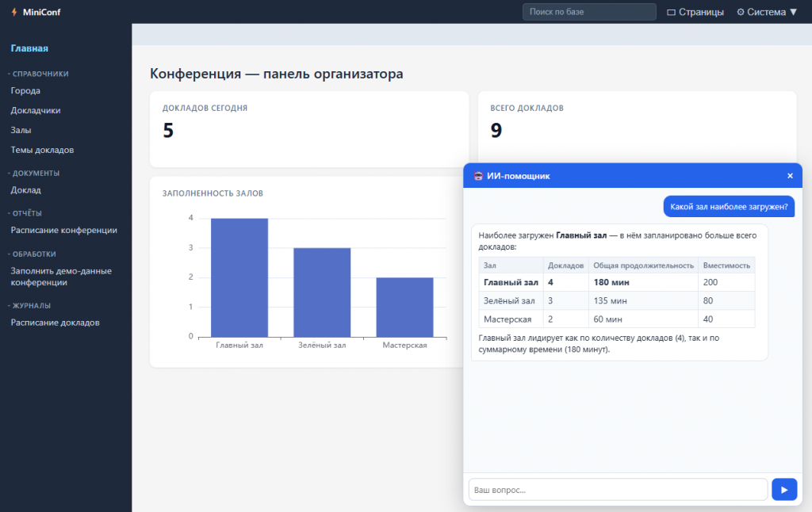
Task: Click the ИИ-помощник panel title
Action: (x=518, y=176)
